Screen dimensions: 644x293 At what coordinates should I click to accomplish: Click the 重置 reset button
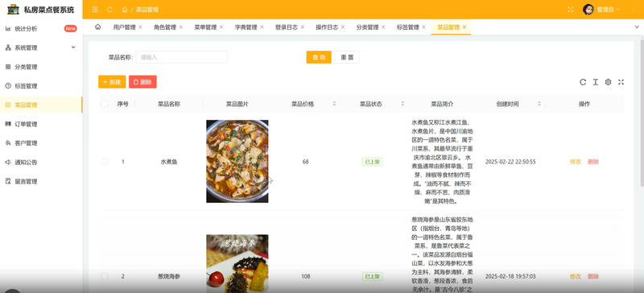pyautogui.click(x=347, y=57)
